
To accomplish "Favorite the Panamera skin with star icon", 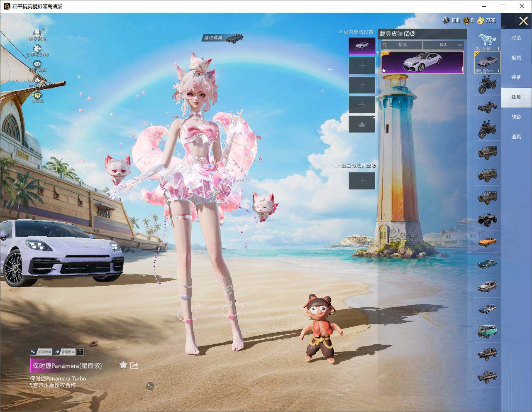I will [123, 365].
